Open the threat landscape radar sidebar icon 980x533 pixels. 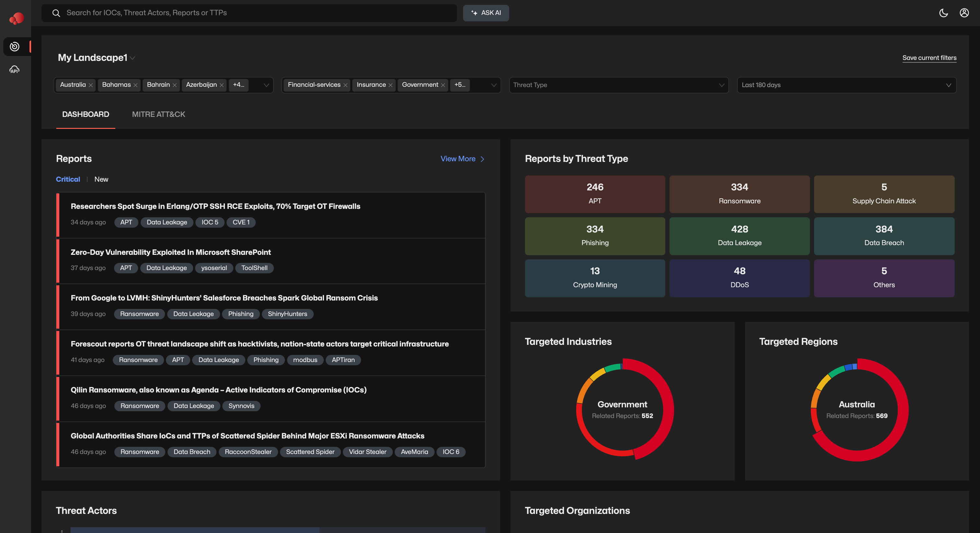pyautogui.click(x=15, y=46)
